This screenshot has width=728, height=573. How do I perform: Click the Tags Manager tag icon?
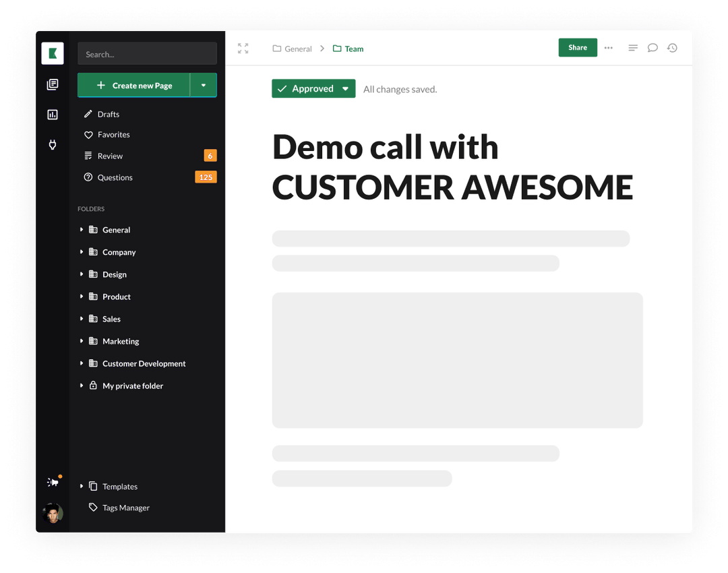tap(93, 507)
